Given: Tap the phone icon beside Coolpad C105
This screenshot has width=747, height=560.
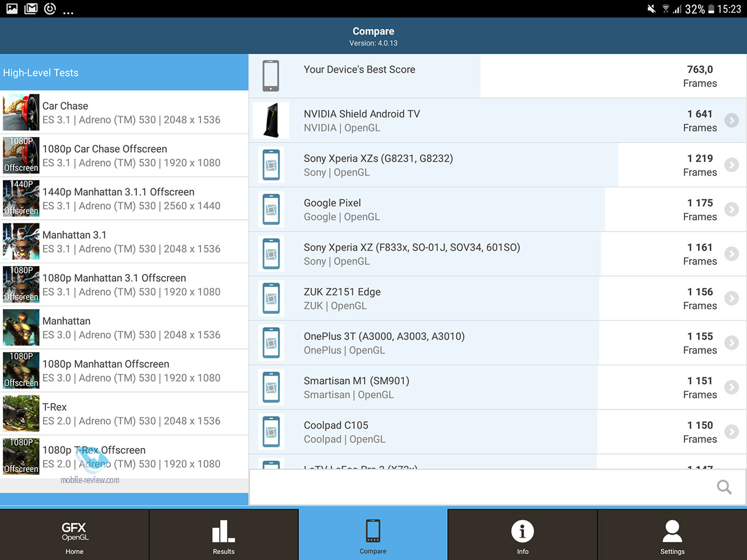Looking at the screenshot, I should (271, 432).
